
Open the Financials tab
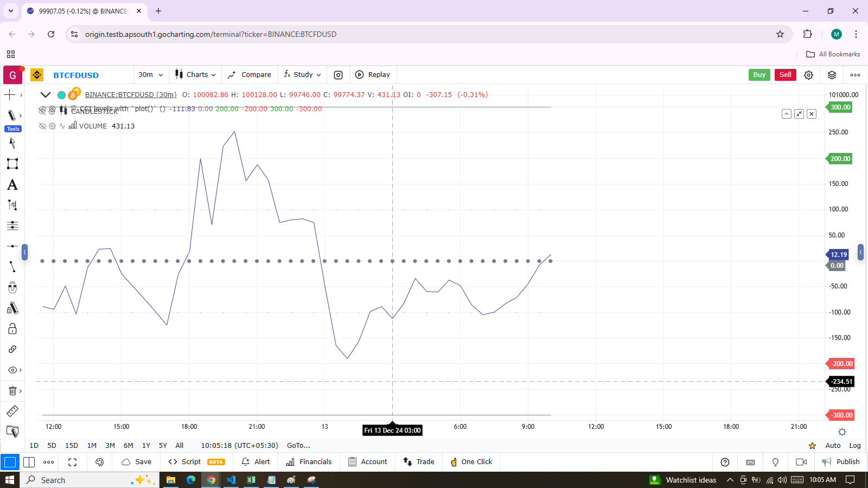309,462
